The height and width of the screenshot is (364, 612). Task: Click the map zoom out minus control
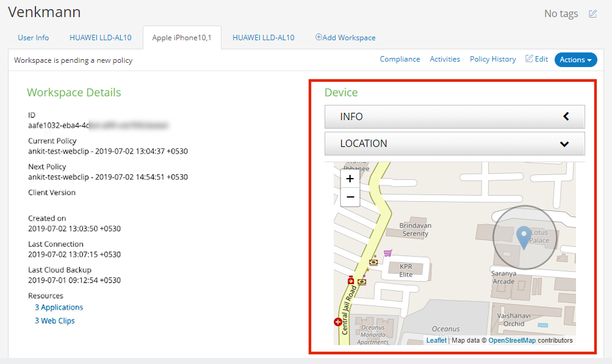(350, 197)
